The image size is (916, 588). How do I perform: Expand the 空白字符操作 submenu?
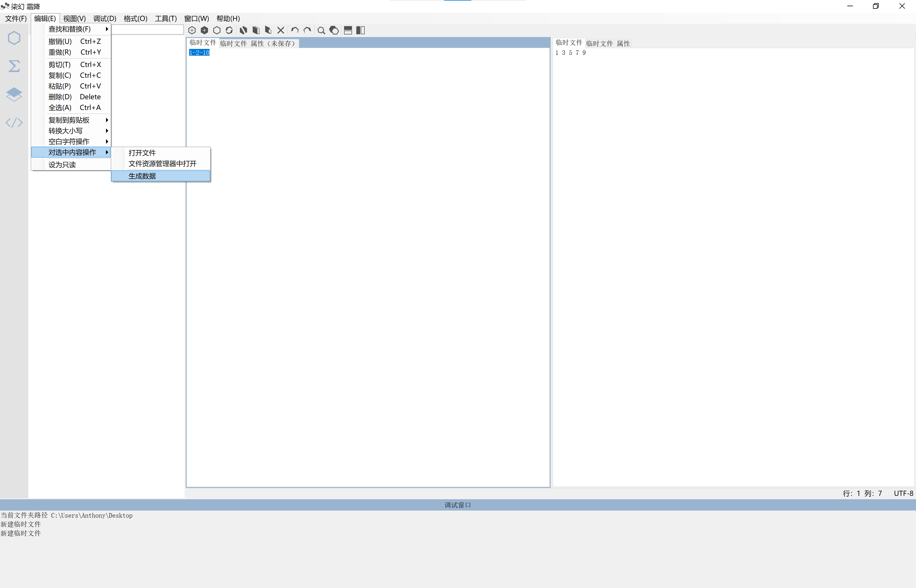point(71,141)
